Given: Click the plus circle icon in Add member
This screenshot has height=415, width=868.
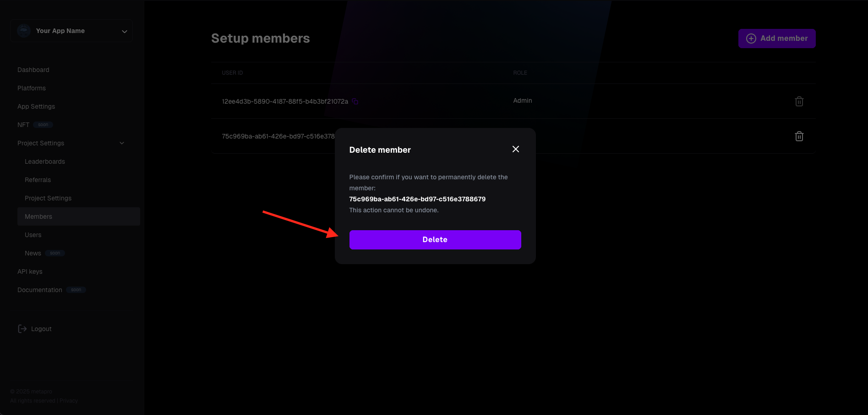Looking at the screenshot, I should coord(751,39).
